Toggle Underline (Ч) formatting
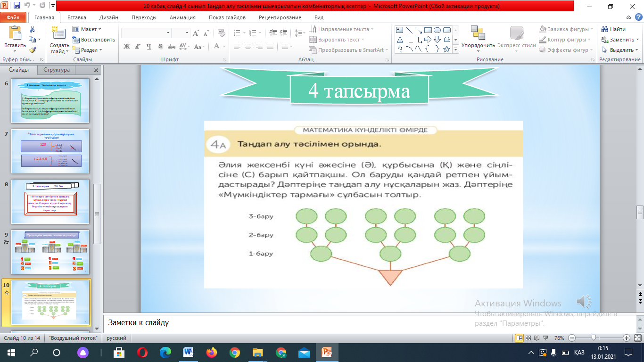 point(149,47)
